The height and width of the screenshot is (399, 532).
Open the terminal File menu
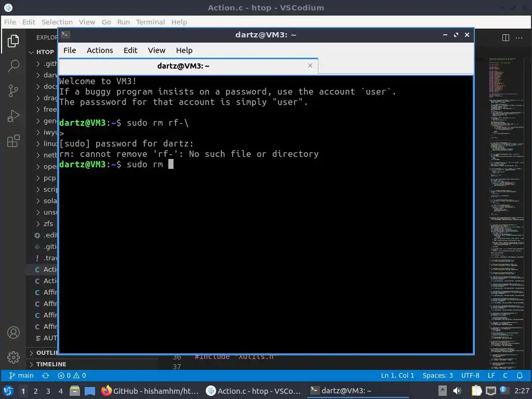(70, 50)
